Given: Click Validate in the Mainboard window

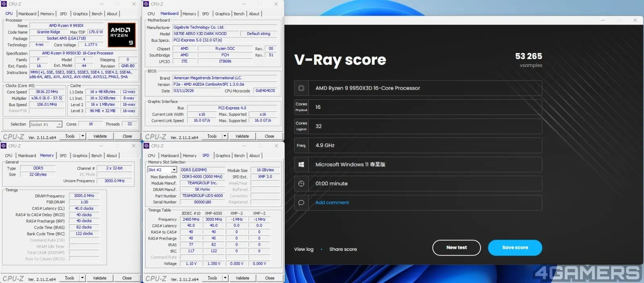Looking at the screenshot, I should click(x=242, y=136).
